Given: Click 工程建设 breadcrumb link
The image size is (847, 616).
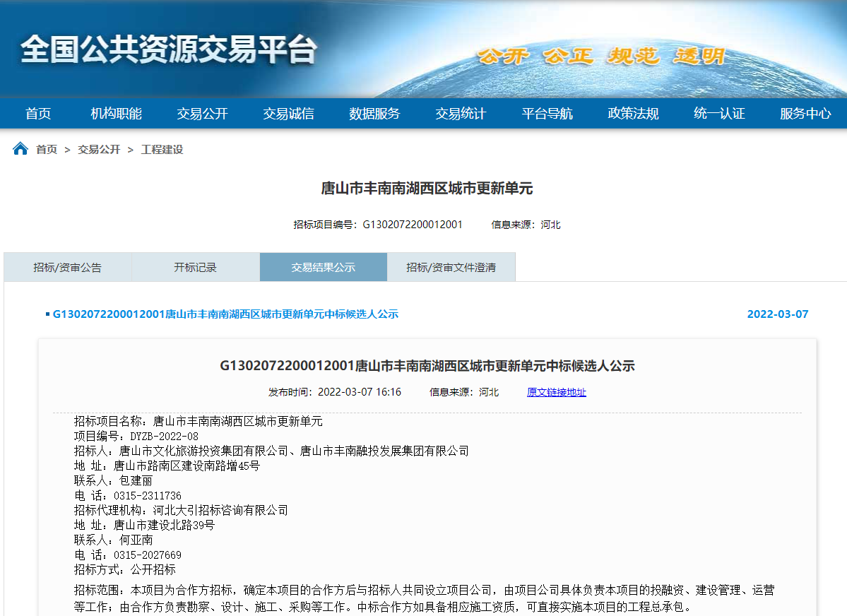Looking at the screenshot, I should point(162,150).
